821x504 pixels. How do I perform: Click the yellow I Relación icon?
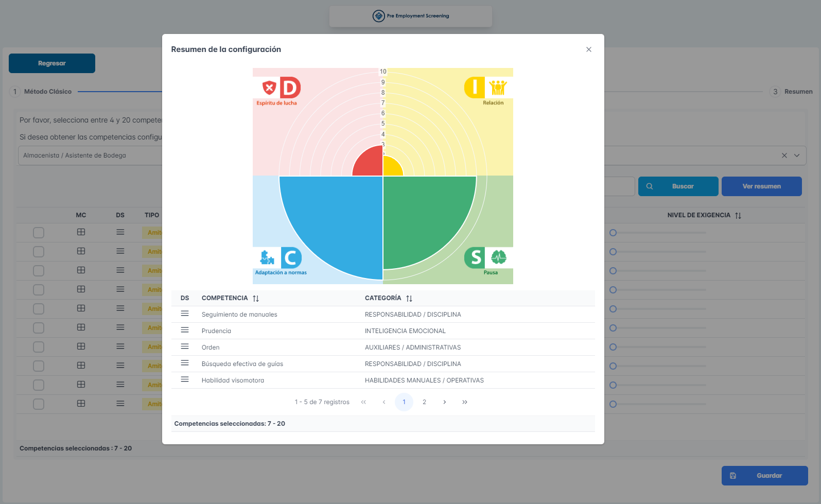tap(475, 88)
